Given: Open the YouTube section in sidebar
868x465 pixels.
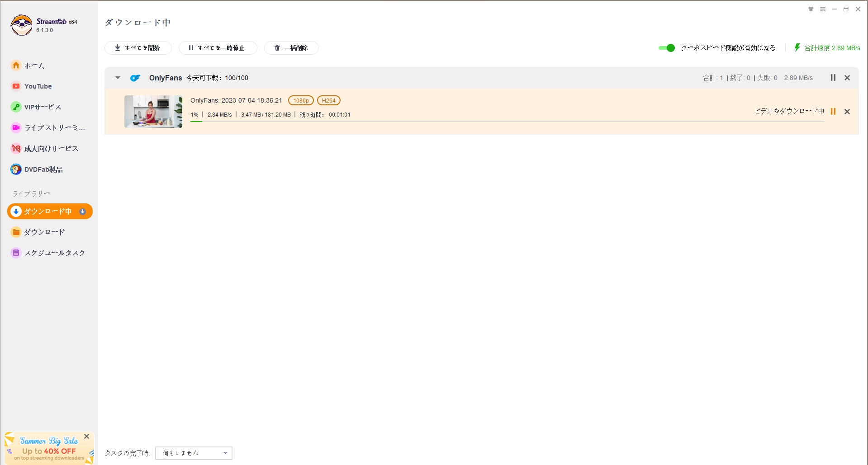Looking at the screenshot, I should pyautogui.click(x=38, y=86).
